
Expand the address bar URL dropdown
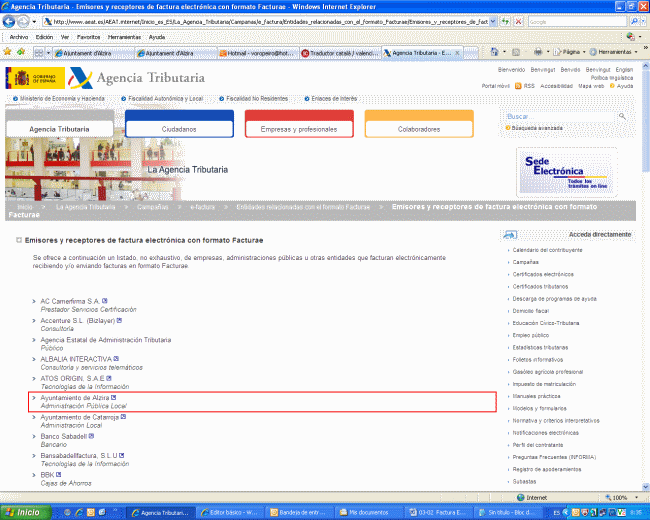tap(492, 21)
